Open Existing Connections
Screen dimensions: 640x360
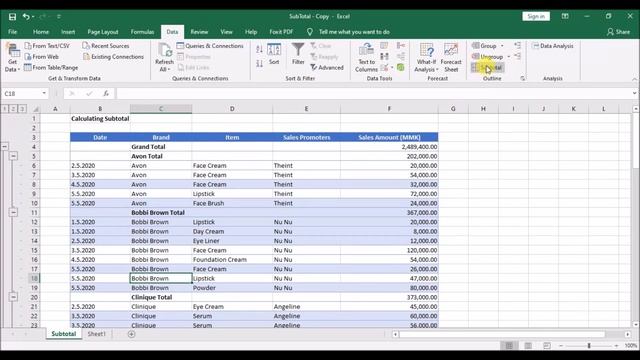tap(113, 57)
